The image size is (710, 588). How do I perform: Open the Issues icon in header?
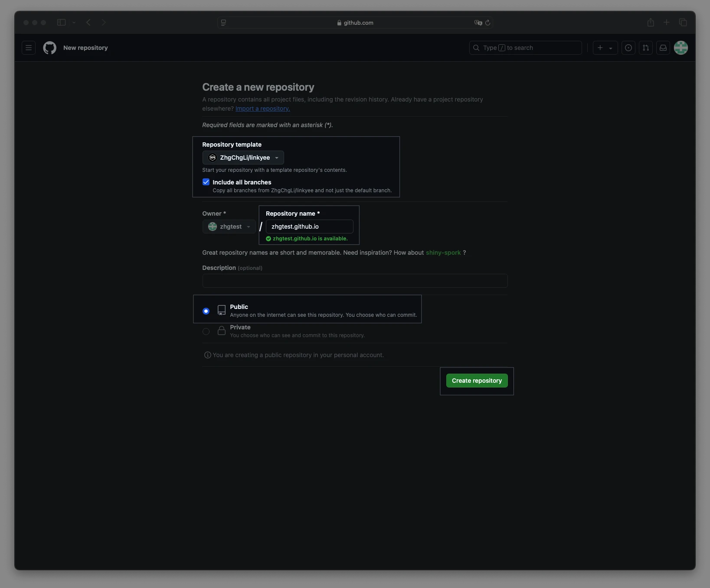[x=628, y=48]
